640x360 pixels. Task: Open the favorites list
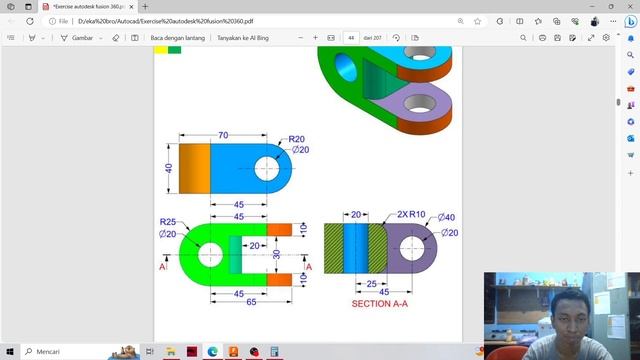(x=538, y=21)
